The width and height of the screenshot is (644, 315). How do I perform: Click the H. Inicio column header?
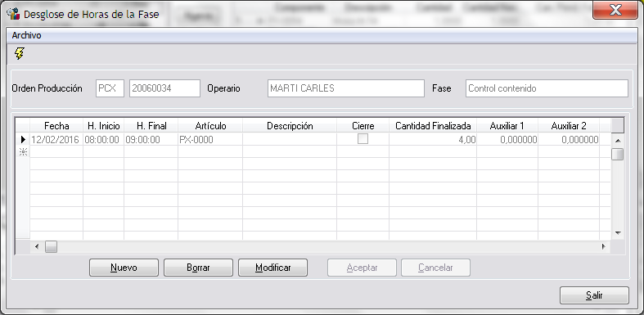click(x=104, y=126)
